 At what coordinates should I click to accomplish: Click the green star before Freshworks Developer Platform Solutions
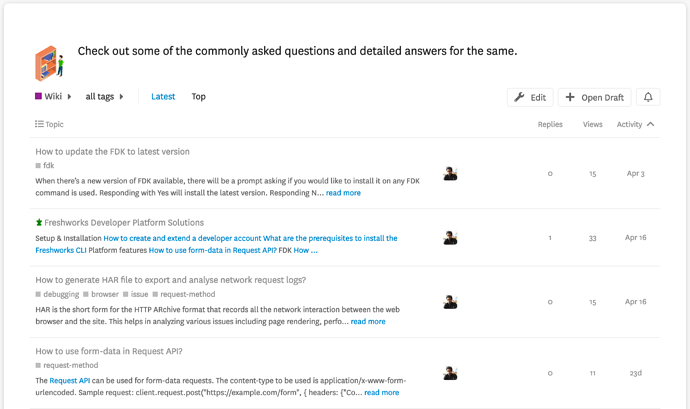(39, 222)
